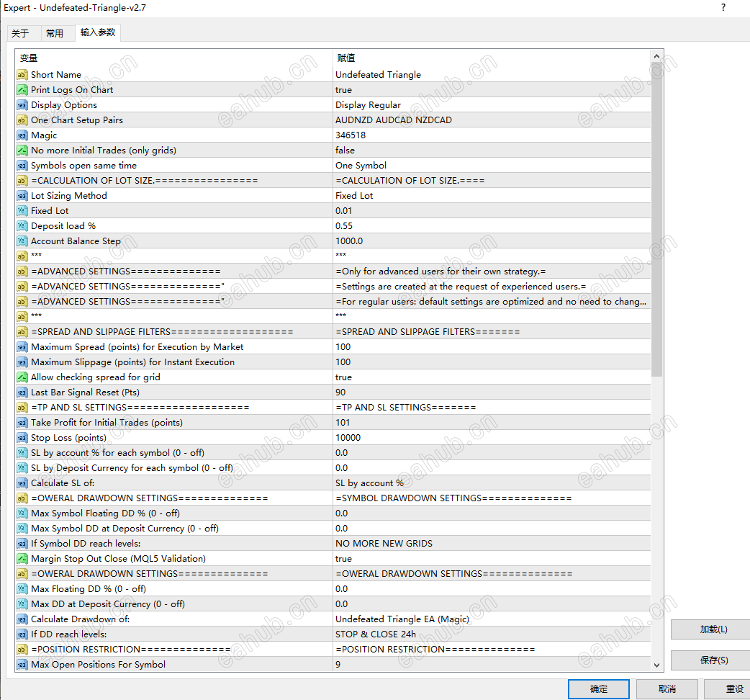Viewport: 750px width, 700px height.
Task: Click the integer icon beside Maximum Slippage row
Action: click(x=22, y=362)
